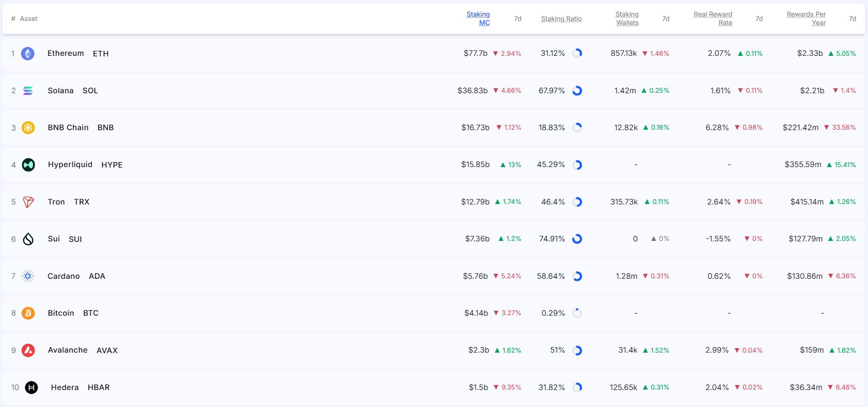Sort by Real Reward Rate header
This screenshot has width=868, height=407.
(x=713, y=18)
